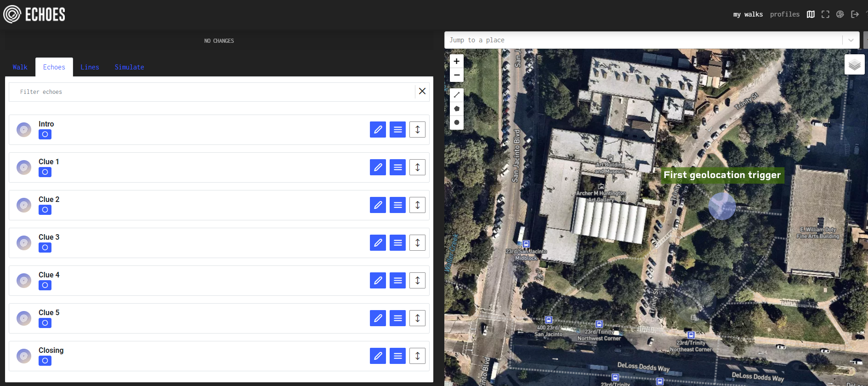Select the circle drawing tool
Screen dimensions: 868x386
456,122
